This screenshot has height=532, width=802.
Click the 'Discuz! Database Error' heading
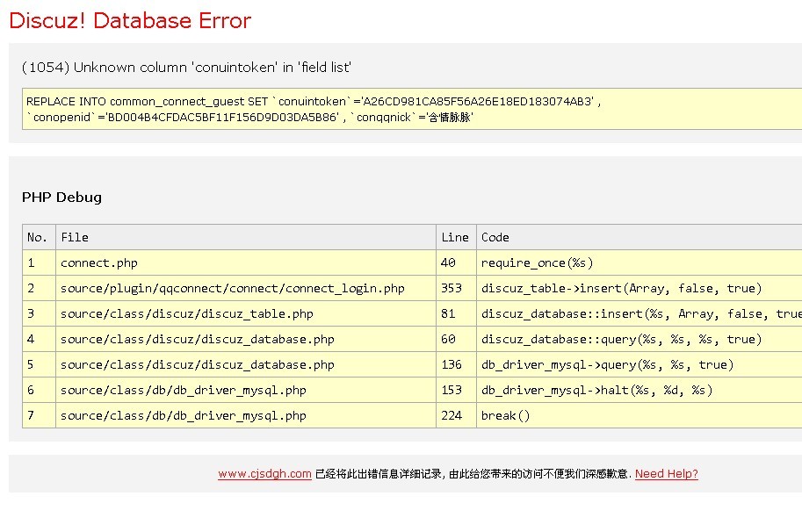tap(130, 20)
